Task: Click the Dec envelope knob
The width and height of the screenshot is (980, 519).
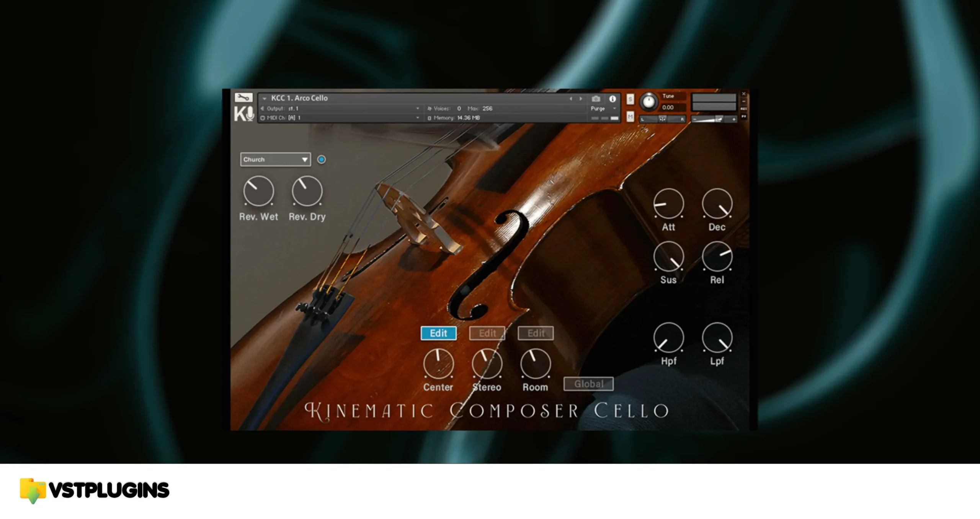Action: pos(717,203)
